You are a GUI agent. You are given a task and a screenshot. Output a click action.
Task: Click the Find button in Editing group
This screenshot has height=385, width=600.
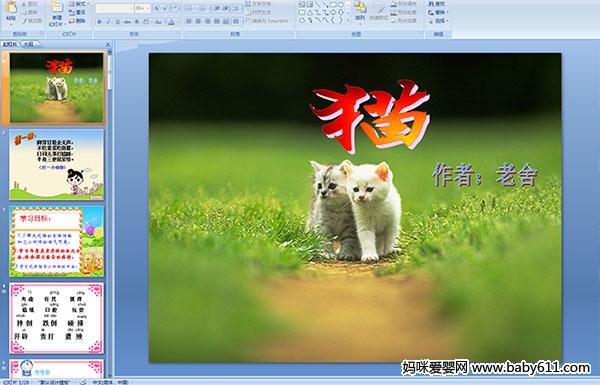[437, 4]
